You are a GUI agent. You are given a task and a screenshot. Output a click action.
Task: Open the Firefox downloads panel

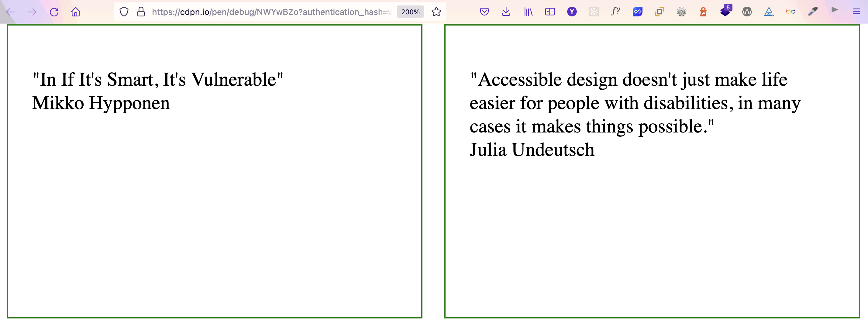tap(506, 12)
